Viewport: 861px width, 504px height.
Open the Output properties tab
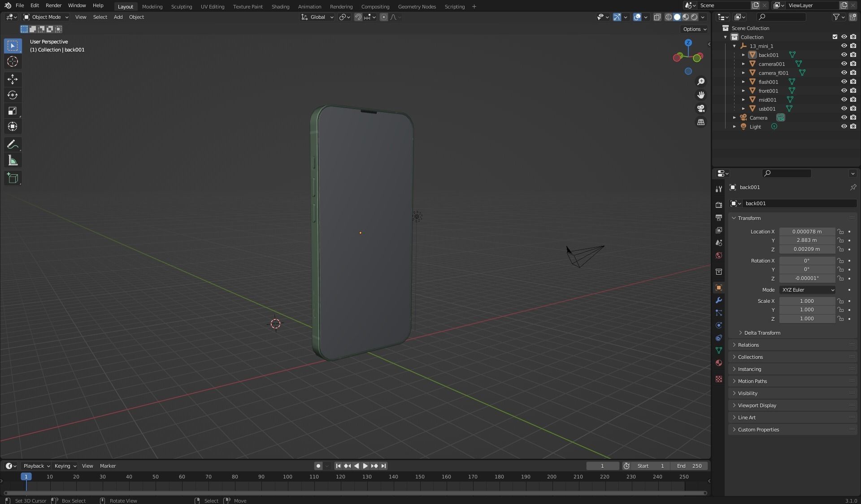(719, 217)
